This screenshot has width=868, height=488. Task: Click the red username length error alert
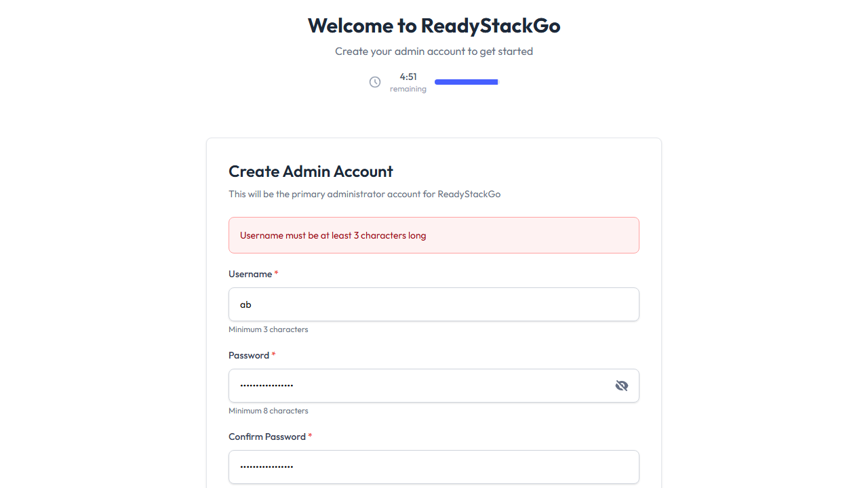click(434, 235)
